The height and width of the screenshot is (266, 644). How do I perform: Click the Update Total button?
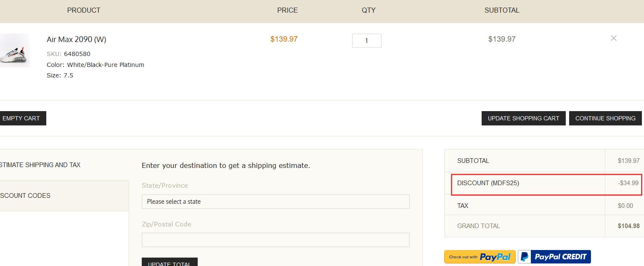point(170,262)
